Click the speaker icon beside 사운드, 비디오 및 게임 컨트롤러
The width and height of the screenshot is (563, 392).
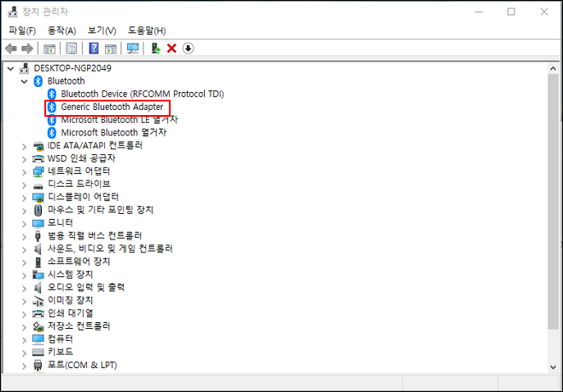pos(38,249)
